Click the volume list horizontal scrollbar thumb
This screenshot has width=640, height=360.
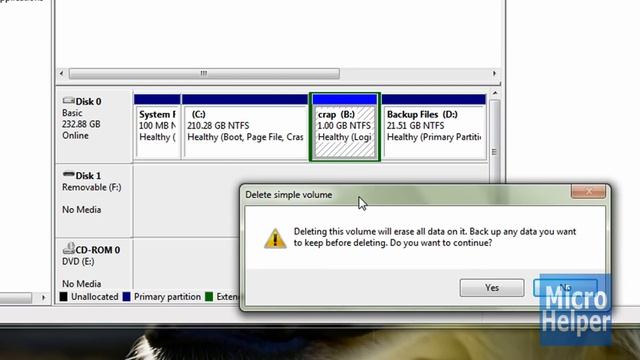tap(204, 73)
